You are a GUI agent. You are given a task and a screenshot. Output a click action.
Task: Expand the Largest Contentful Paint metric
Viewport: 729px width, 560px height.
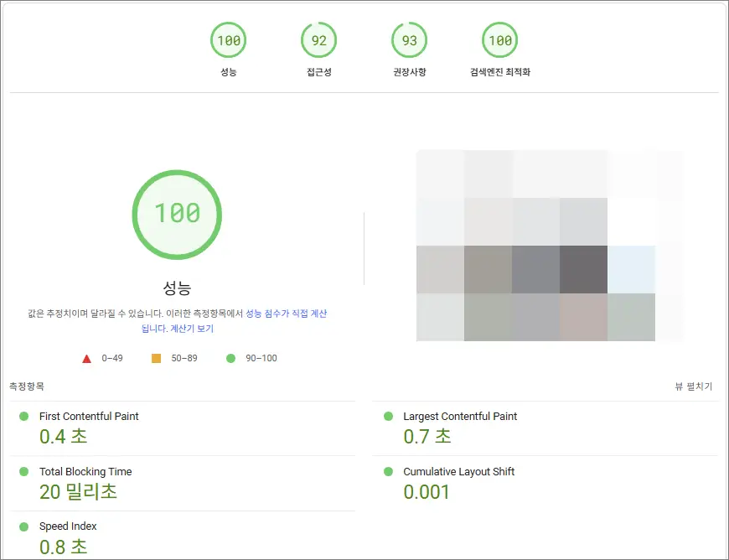point(460,417)
